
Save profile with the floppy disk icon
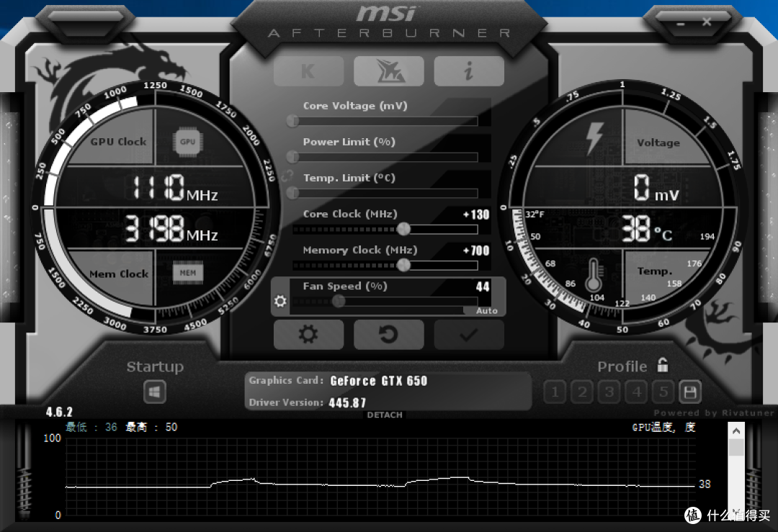(689, 392)
